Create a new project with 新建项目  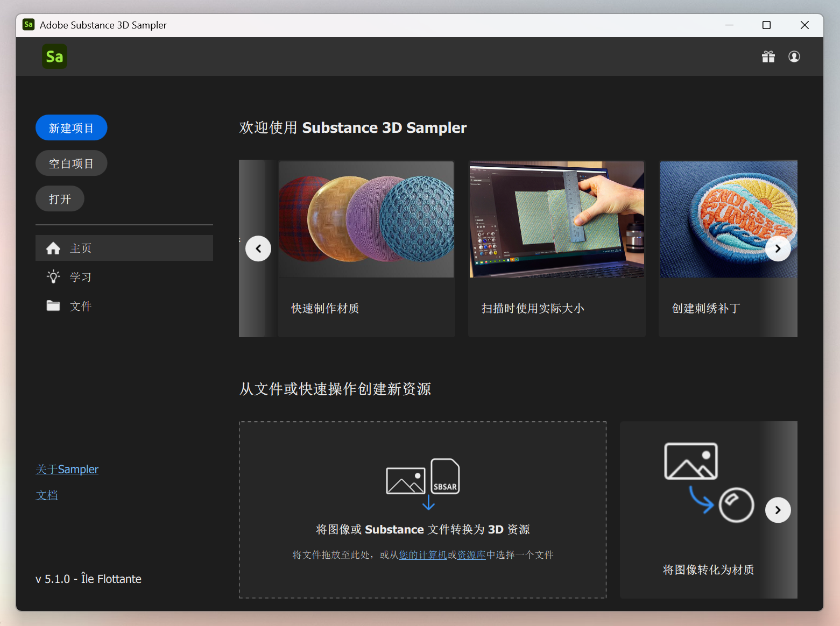[x=72, y=128]
